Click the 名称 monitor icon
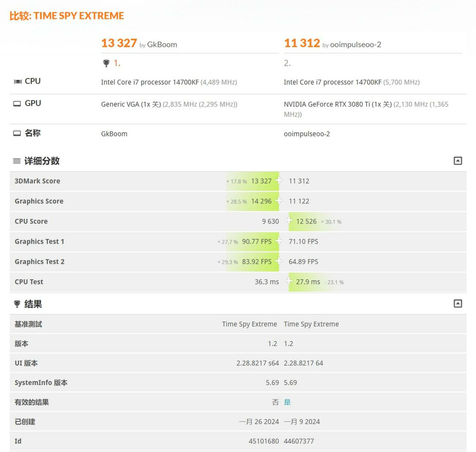 coord(17,133)
